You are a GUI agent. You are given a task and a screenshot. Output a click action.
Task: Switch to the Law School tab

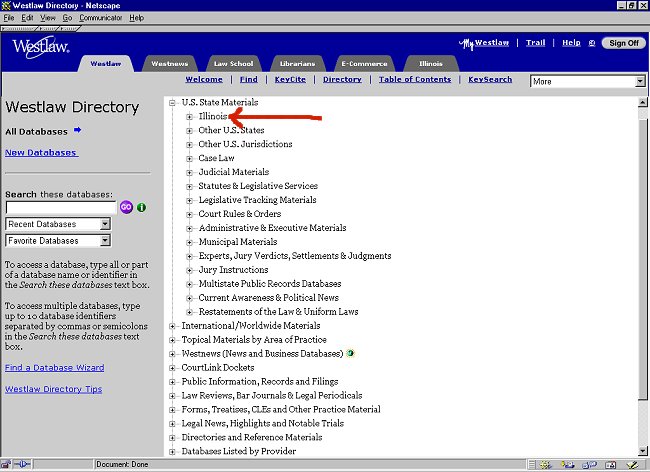233,64
